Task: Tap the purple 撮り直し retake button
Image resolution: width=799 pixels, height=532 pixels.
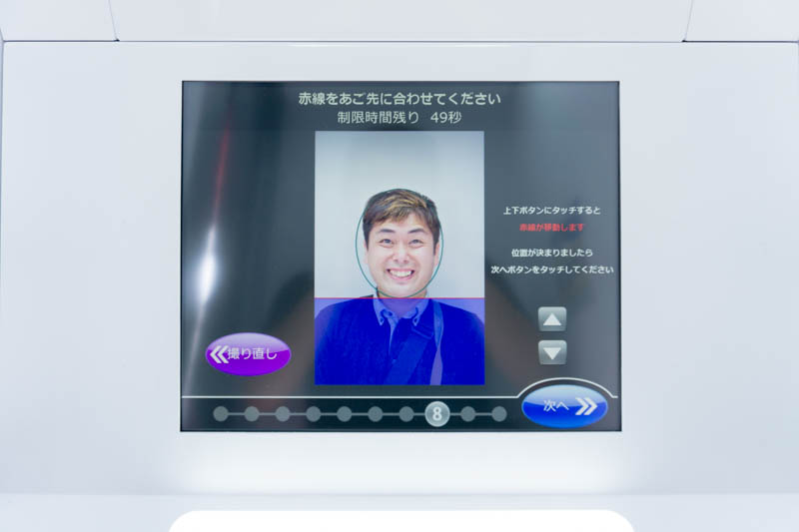Action: point(248,353)
